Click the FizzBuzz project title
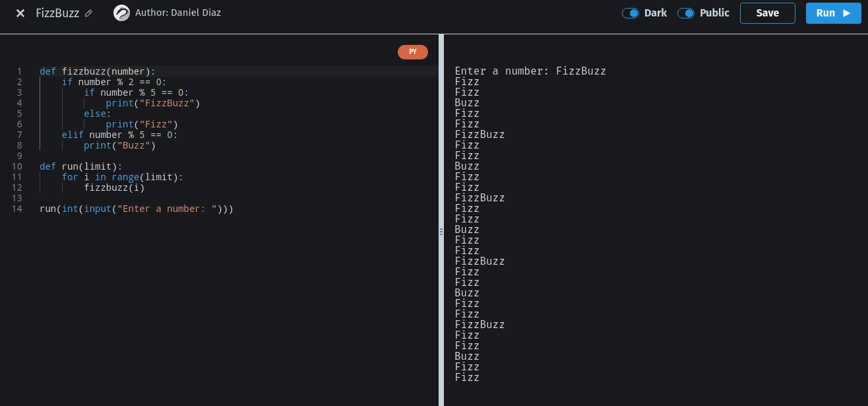Image resolution: width=868 pixels, height=406 pixels. tap(57, 13)
